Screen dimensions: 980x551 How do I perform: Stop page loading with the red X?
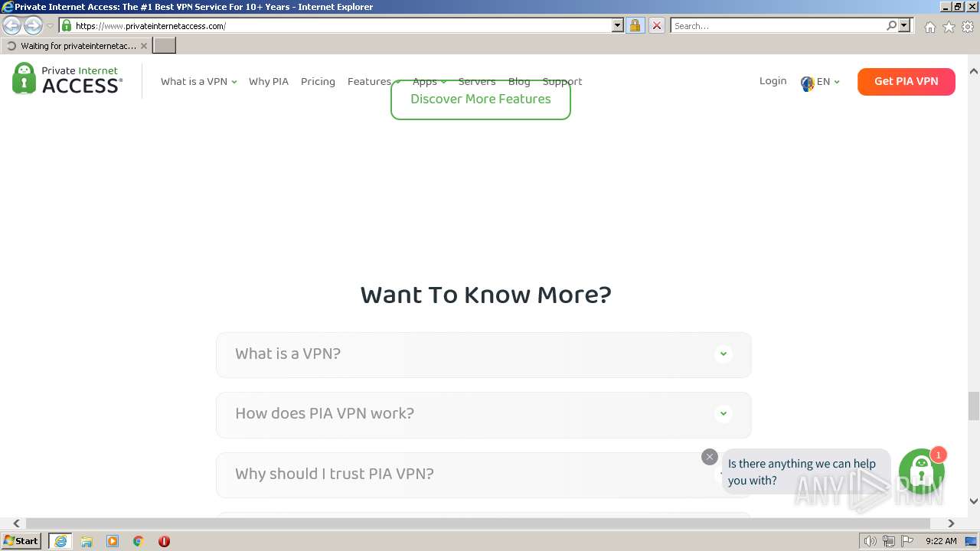tap(656, 25)
